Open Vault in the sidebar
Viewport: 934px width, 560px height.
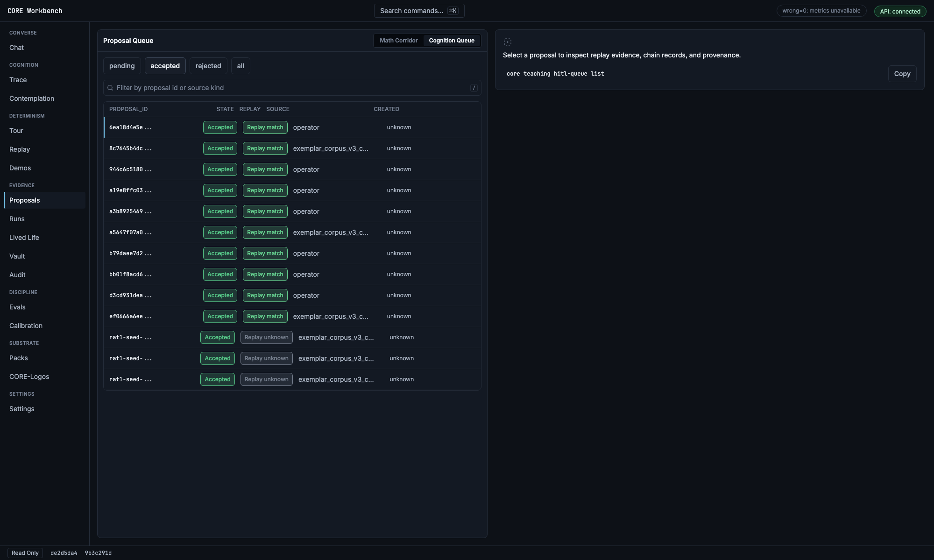tap(44, 256)
